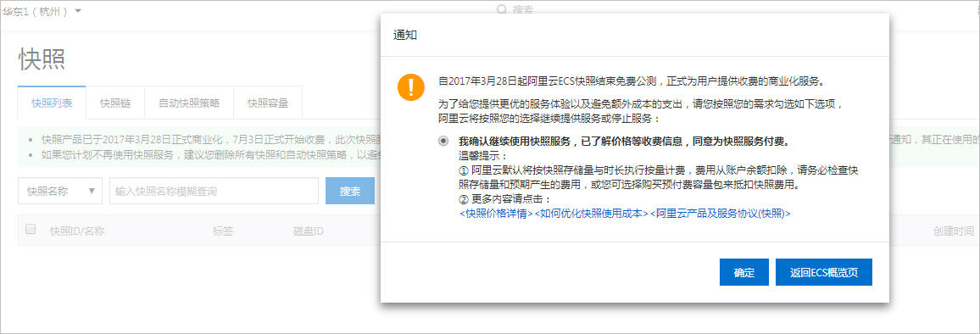The height and width of the screenshot is (334, 980).
Task: Open the 如何优化快照使用成本 link
Action: tap(592, 214)
